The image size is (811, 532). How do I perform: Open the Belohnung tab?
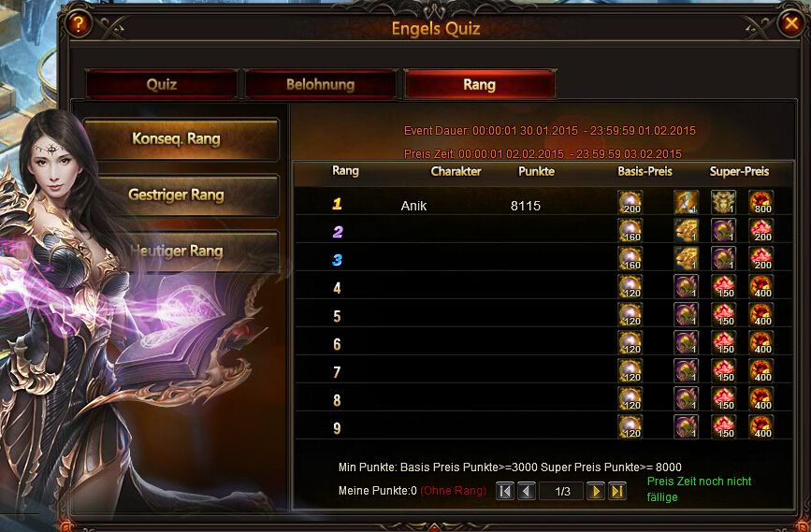click(320, 84)
